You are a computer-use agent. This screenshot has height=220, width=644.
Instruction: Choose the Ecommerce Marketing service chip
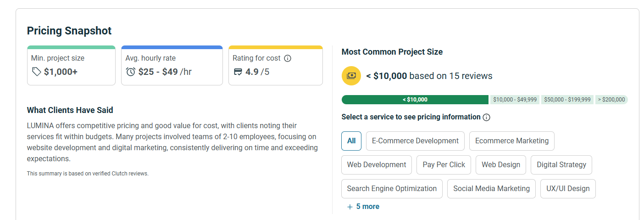(511, 141)
